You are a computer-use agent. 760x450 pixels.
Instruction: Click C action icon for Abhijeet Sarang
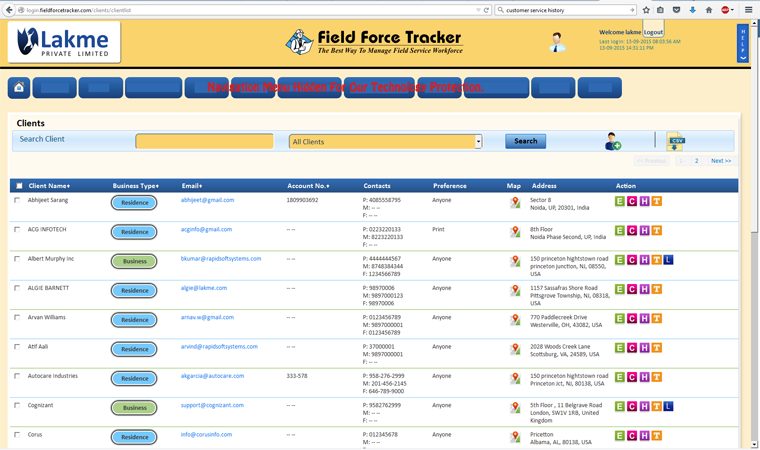click(632, 201)
